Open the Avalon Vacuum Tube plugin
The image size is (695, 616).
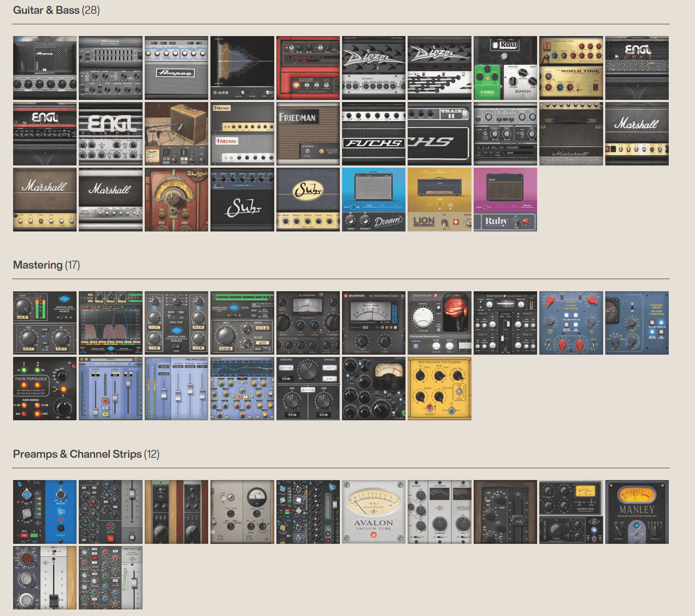point(374,512)
